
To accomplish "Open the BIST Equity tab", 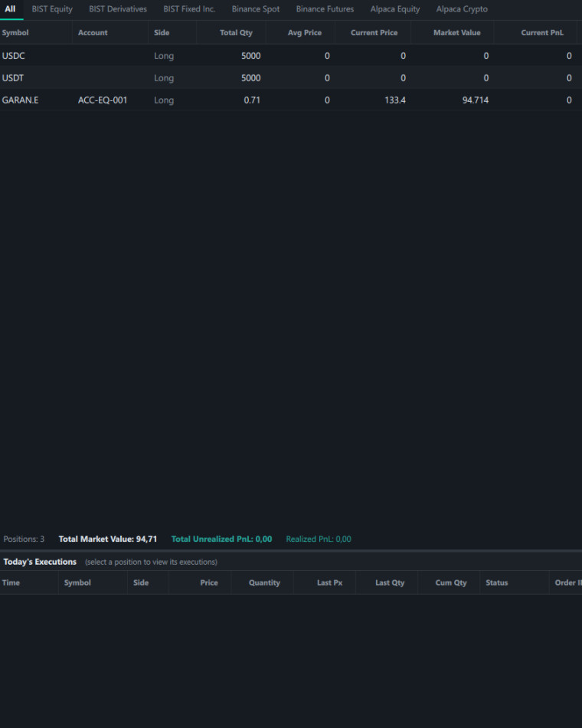I will pyautogui.click(x=52, y=9).
